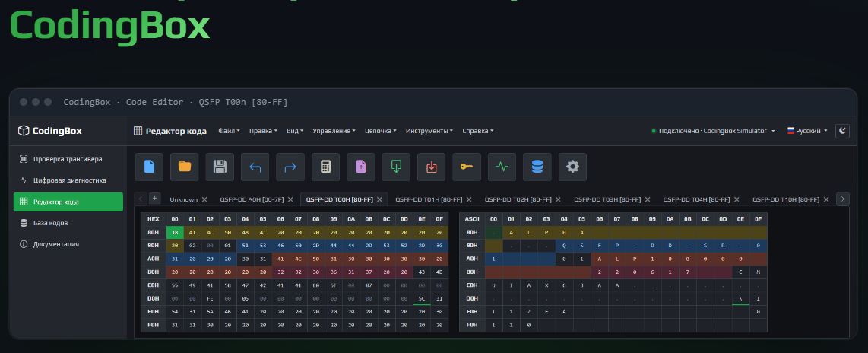This screenshot has width=868, height=353.
Task: Click the F0H row header in hex table
Action: (154, 326)
